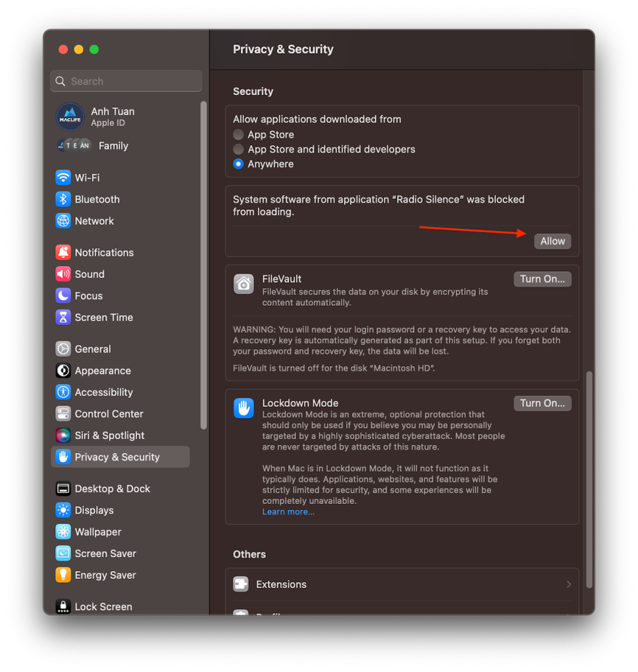Viewport: 638px width, 672px height.
Task: Click the Lock Screen padlock icon
Action: point(62,606)
